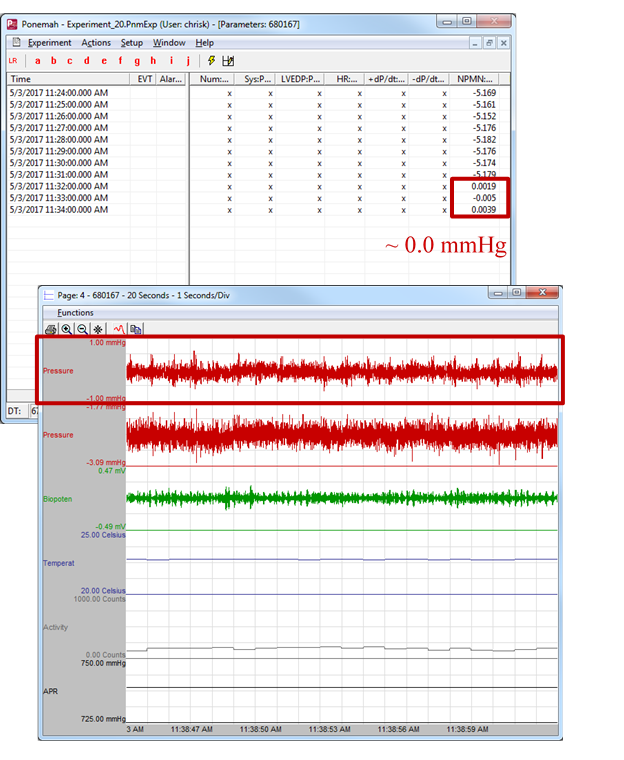This screenshot has height=760, width=624.
Task: Click the Alar... column header
Action: 171,79
